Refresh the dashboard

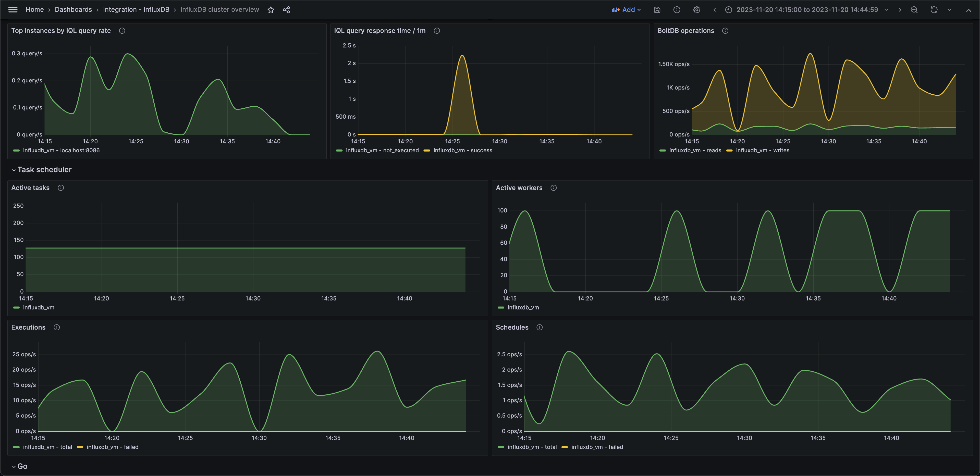[934, 10]
